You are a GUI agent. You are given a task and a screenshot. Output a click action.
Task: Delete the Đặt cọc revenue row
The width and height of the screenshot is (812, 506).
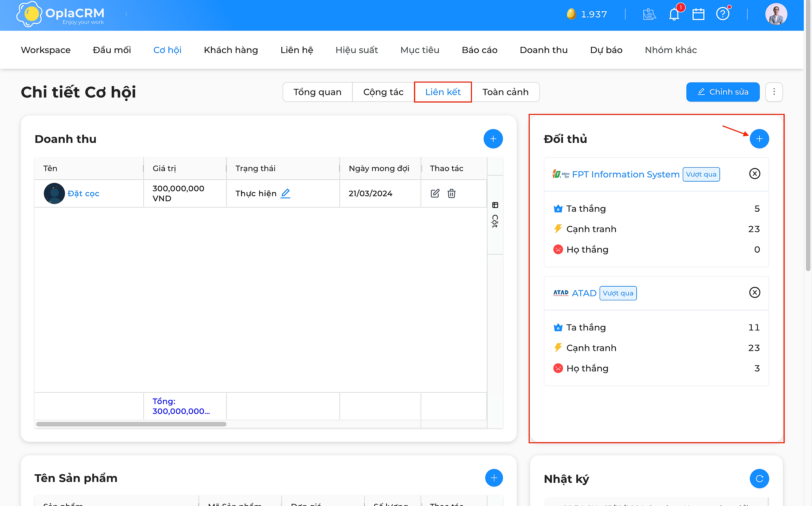451,193
